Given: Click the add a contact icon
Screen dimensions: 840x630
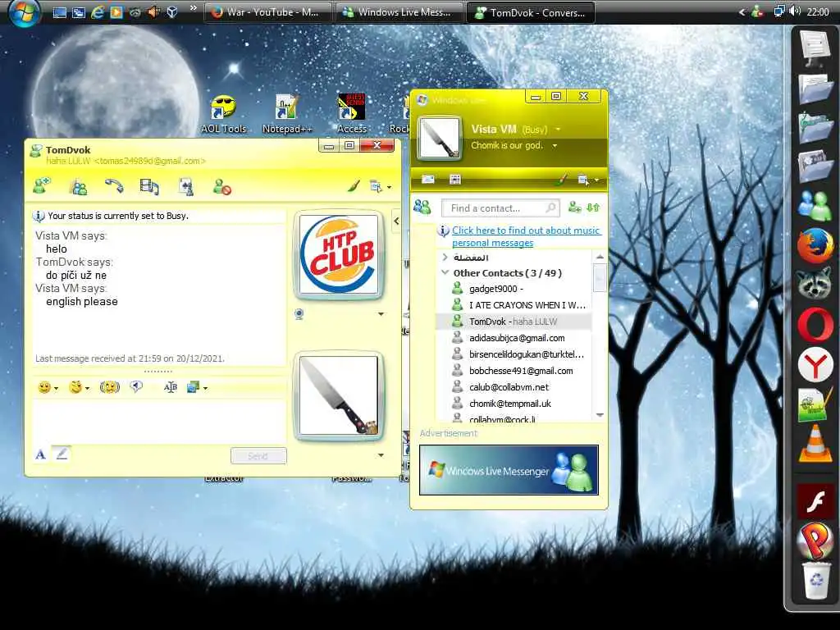Looking at the screenshot, I should (x=575, y=208).
